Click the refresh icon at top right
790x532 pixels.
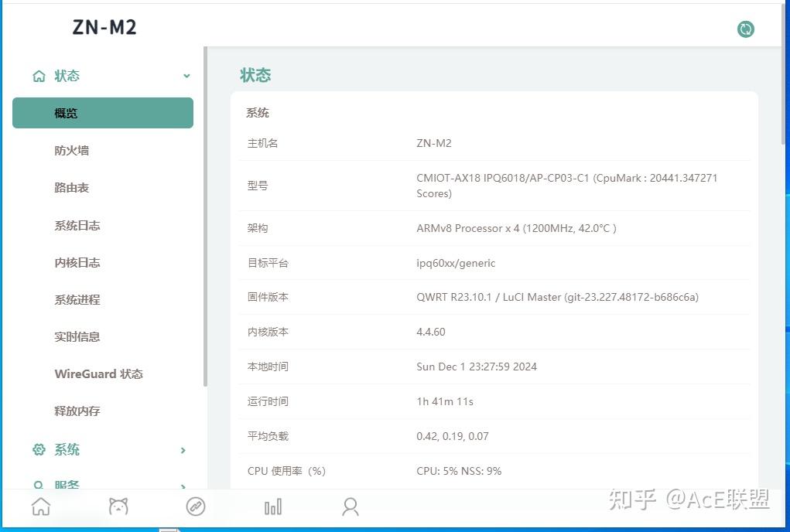coord(746,29)
